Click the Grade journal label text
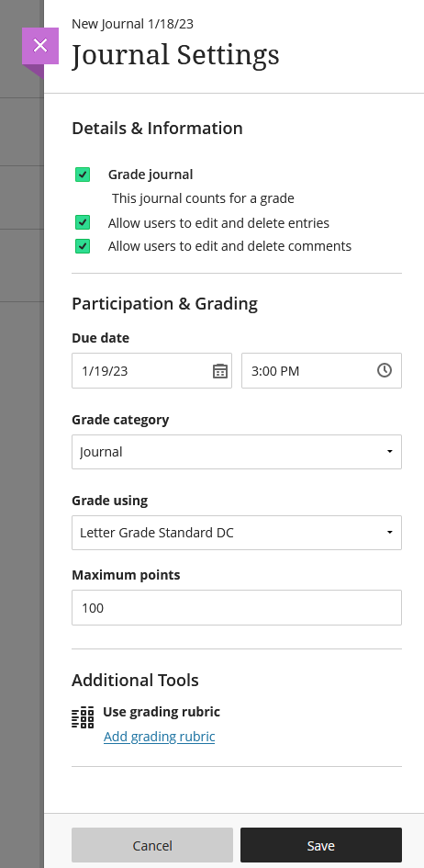 [151, 175]
